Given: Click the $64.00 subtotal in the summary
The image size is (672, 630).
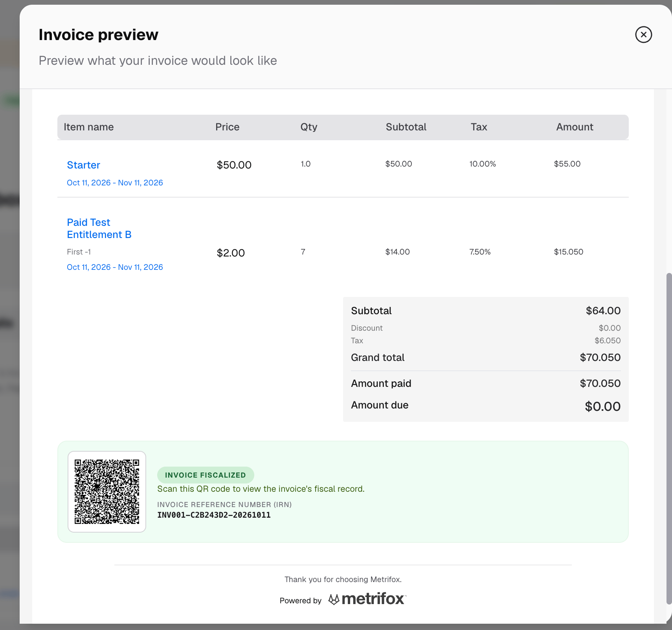Looking at the screenshot, I should click(603, 311).
